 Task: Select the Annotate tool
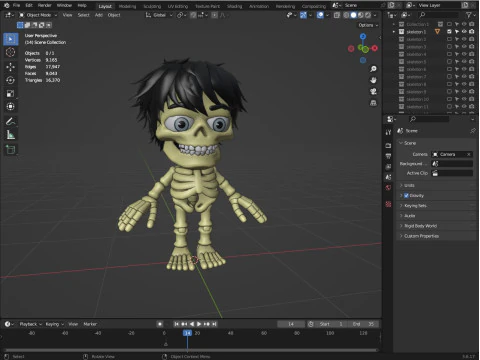[x=11, y=121]
